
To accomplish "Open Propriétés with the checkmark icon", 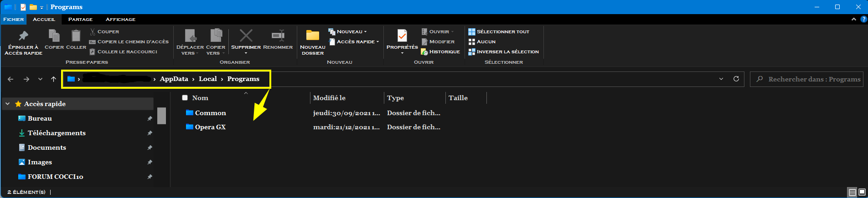I will tap(402, 36).
